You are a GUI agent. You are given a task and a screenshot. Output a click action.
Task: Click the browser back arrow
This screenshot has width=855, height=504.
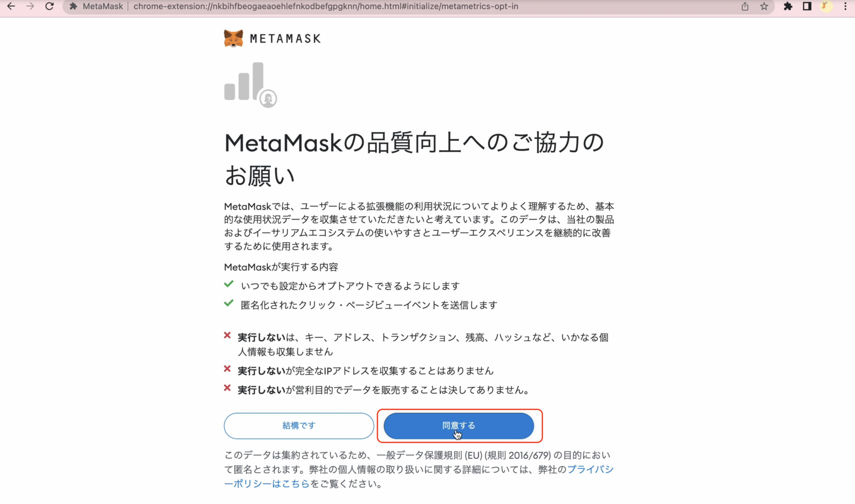click(11, 6)
